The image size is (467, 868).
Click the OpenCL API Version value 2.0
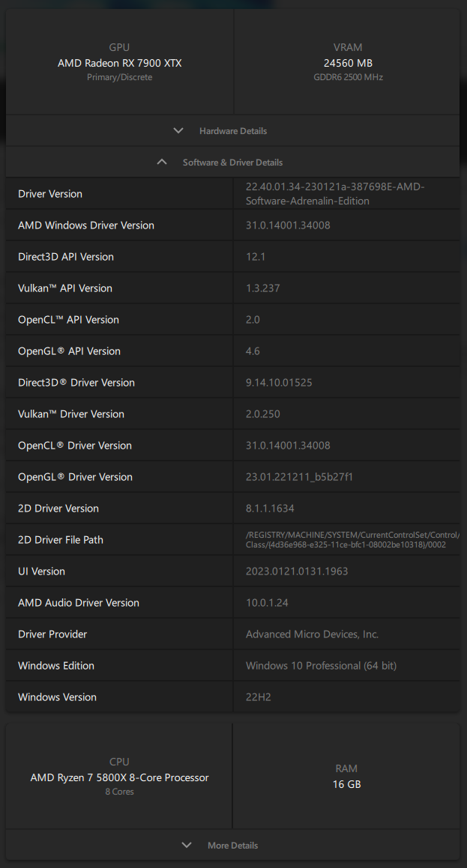point(253,319)
